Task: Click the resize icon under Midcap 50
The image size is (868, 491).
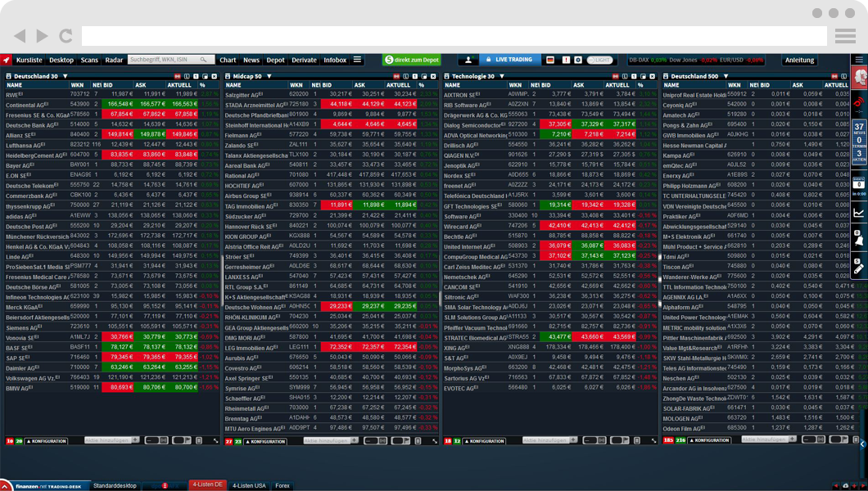Action: pyautogui.click(x=435, y=441)
